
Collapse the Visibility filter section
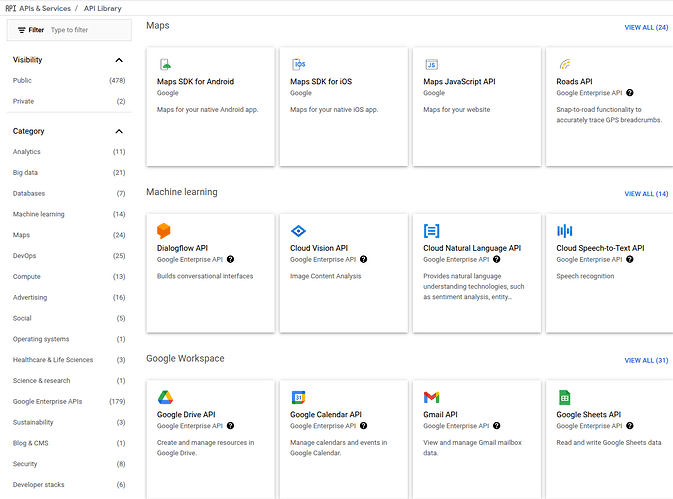click(120, 60)
